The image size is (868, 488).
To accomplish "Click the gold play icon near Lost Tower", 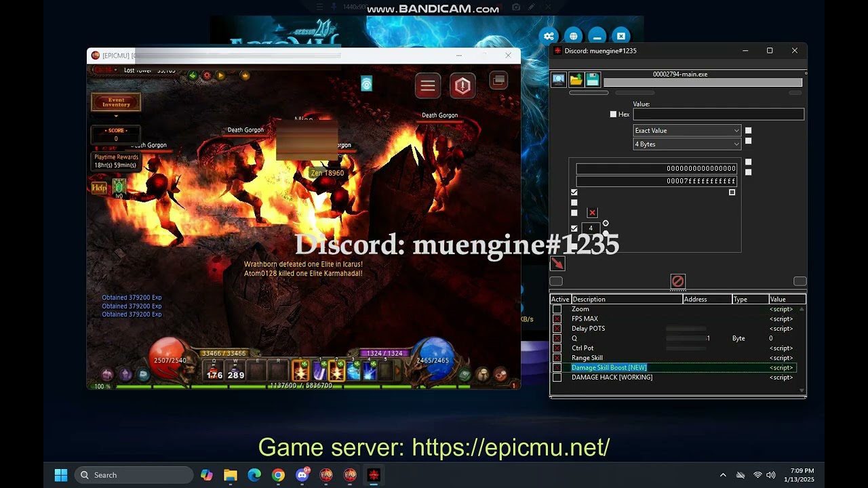I will (220, 75).
